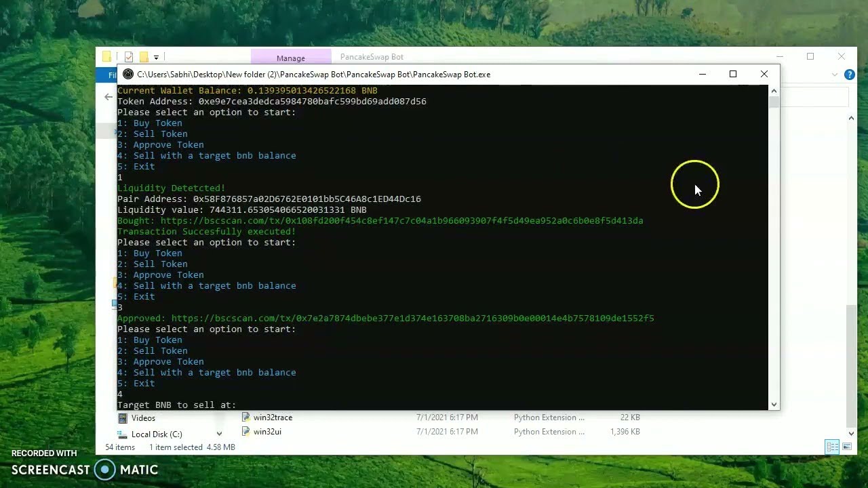This screenshot has width=868, height=488.
Task: Maximize the Explorer window behind the console
Action: pyautogui.click(x=810, y=57)
